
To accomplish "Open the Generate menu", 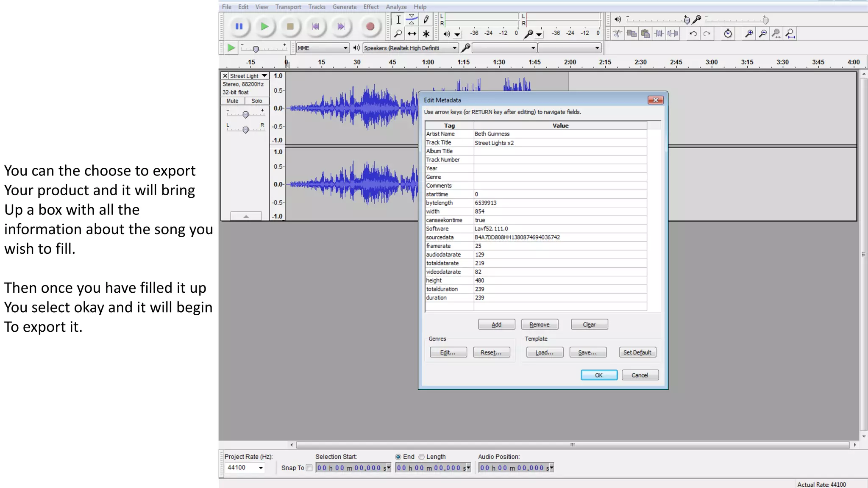I will [x=345, y=7].
